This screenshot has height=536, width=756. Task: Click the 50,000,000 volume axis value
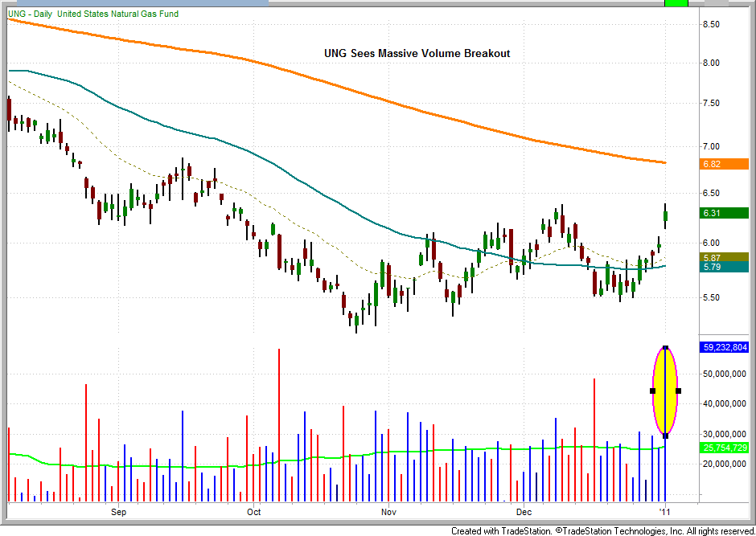(725, 374)
